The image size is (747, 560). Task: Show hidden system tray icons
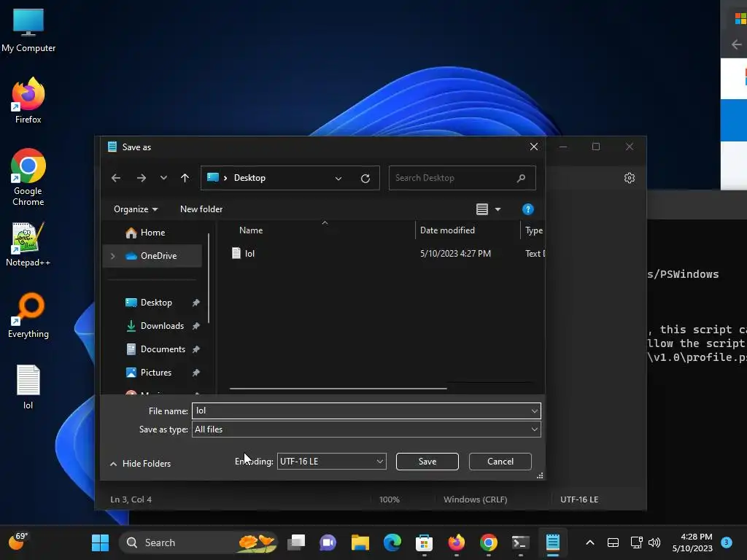[589, 542]
